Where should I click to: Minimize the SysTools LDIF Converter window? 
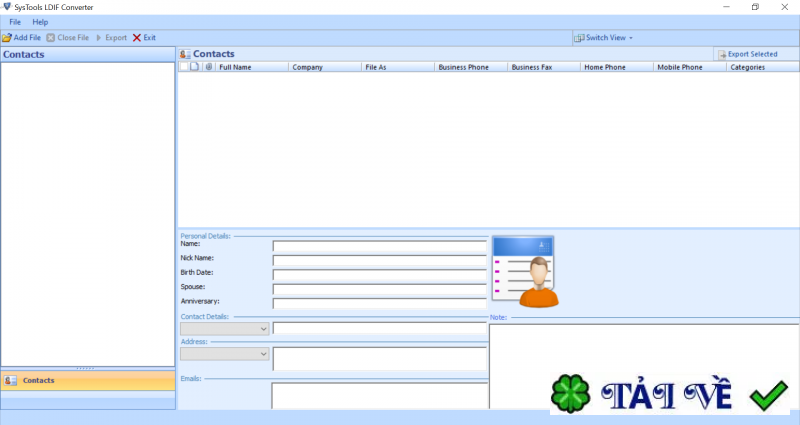click(x=726, y=7)
